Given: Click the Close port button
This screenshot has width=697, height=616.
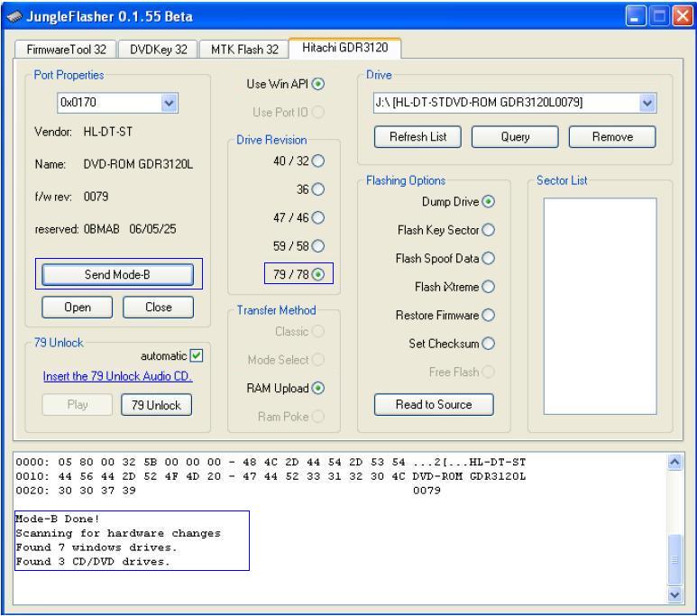Looking at the screenshot, I should [159, 308].
